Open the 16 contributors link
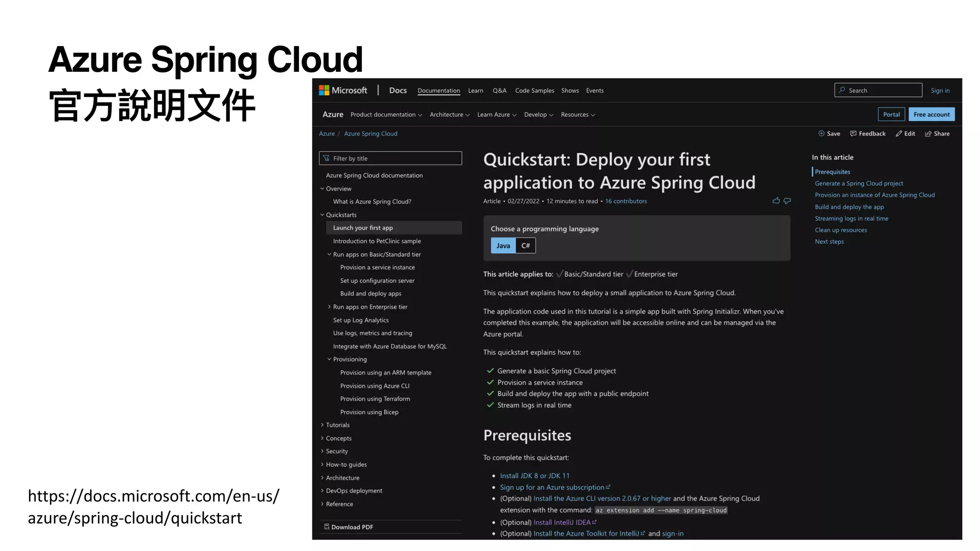 (x=626, y=201)
